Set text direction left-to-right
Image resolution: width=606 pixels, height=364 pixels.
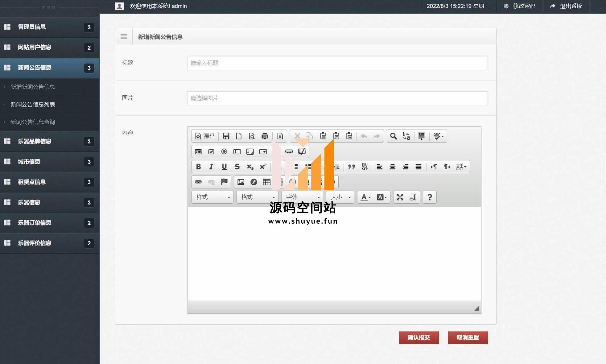434,167
